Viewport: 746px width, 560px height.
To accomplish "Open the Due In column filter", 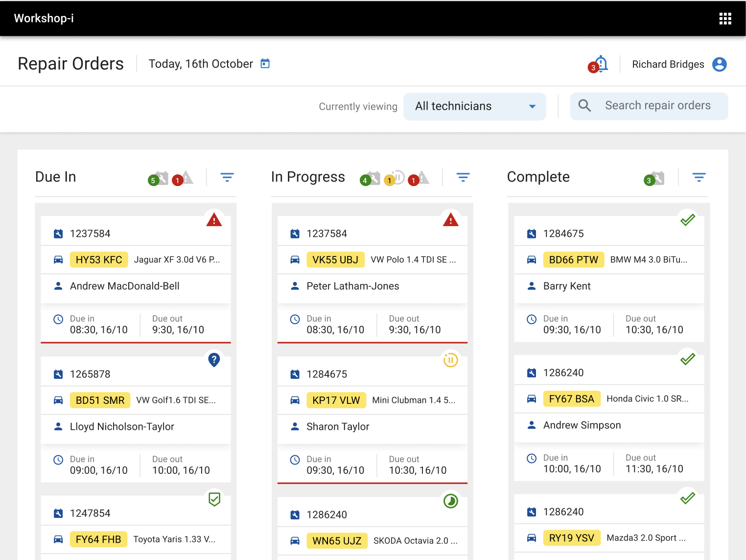I will pyautogui.click(x=227, y=177).
